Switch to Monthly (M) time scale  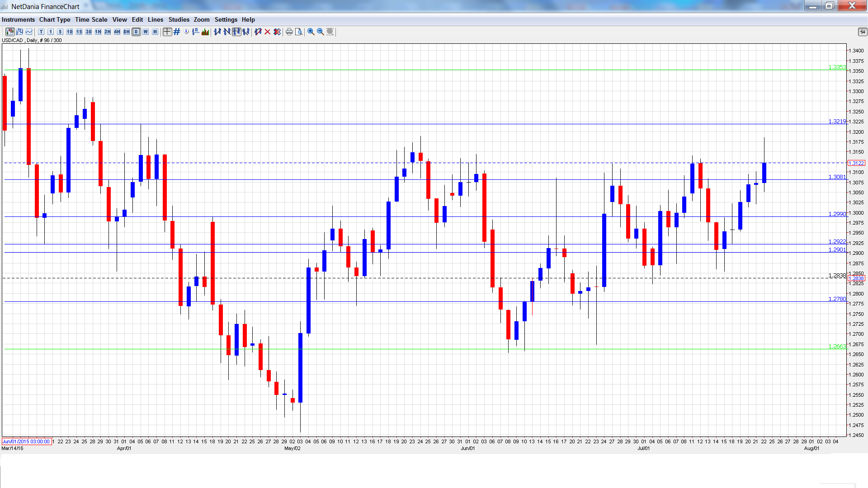click(x=155, y=32)
